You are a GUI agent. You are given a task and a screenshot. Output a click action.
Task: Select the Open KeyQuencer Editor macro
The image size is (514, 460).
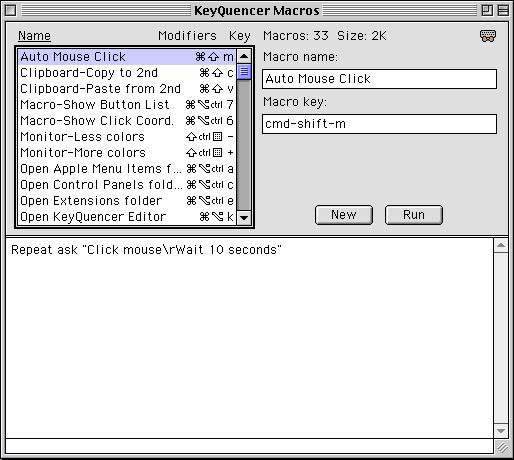click(127, 217)
